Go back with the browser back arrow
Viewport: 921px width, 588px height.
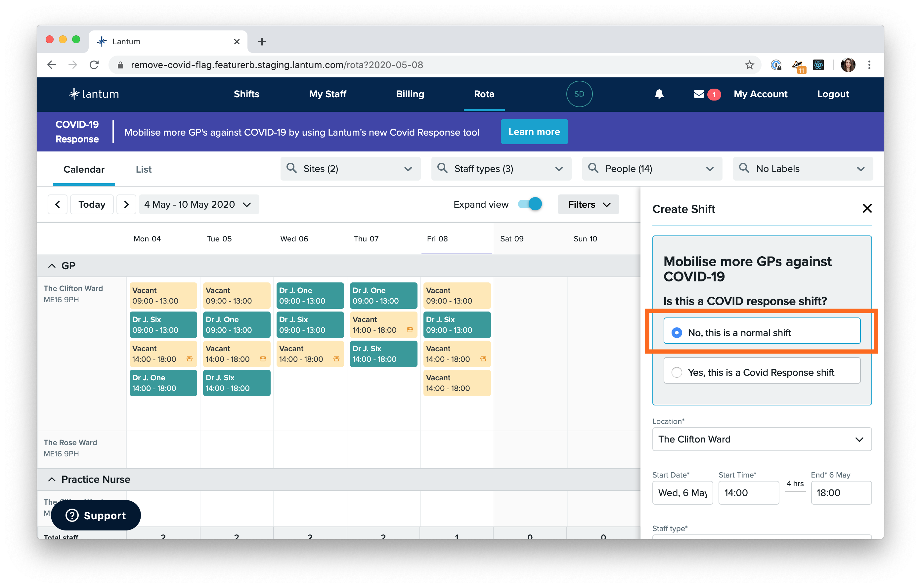[52, 64]
